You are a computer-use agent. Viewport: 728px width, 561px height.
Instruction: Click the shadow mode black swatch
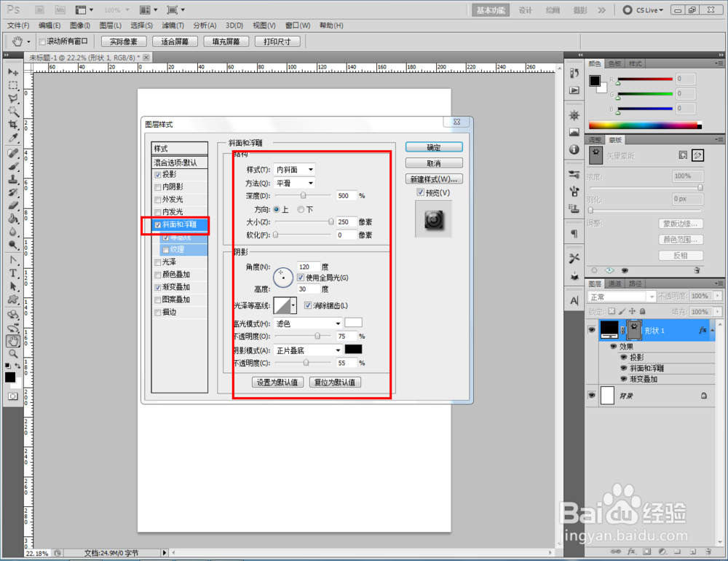(353, 350)
